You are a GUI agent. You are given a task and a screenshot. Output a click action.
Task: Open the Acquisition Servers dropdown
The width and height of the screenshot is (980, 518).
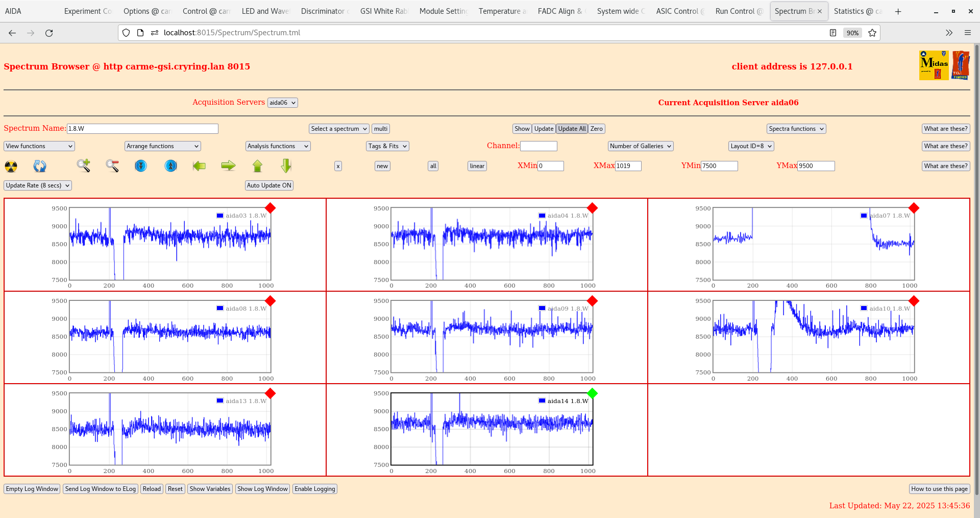[282, 102]
